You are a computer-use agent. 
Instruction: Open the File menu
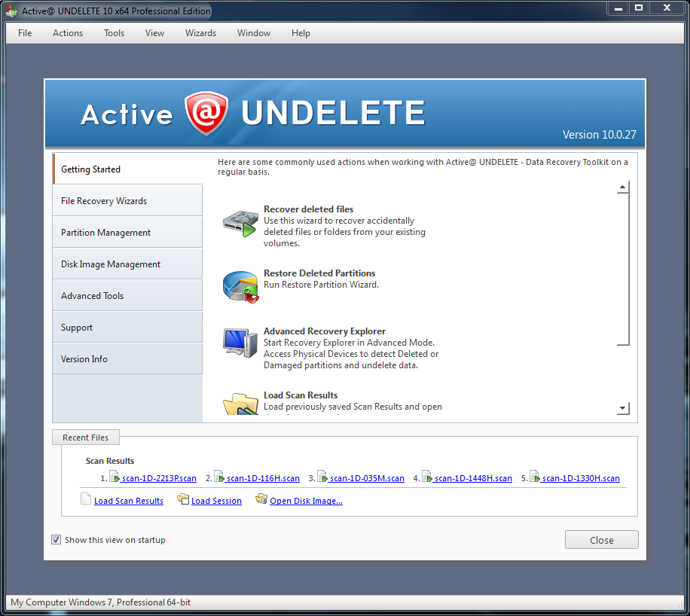click(x=25, y=33)
